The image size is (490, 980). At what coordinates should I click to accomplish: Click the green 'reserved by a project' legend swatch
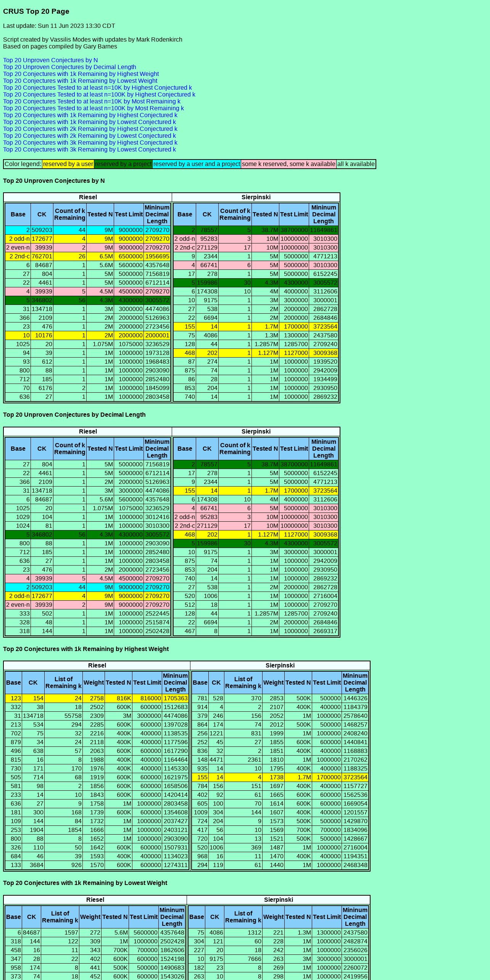point(123,164)
